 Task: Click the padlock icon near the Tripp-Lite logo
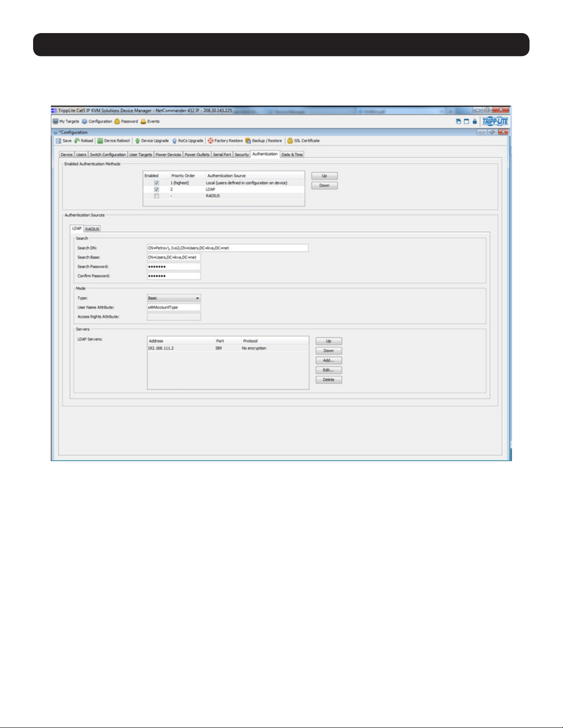point(475,122)
